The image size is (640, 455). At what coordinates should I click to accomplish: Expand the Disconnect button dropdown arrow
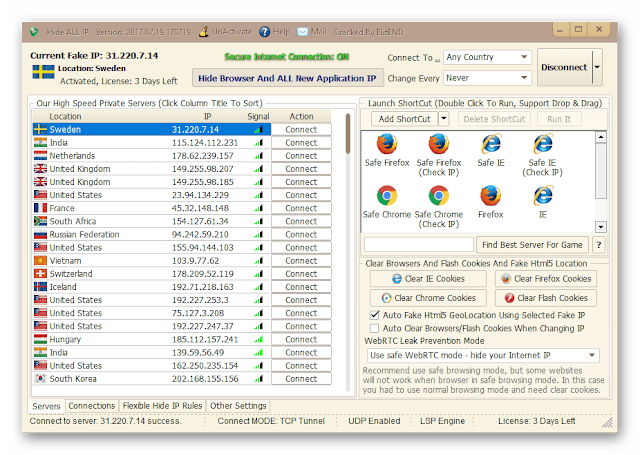(x=597, y=67)
